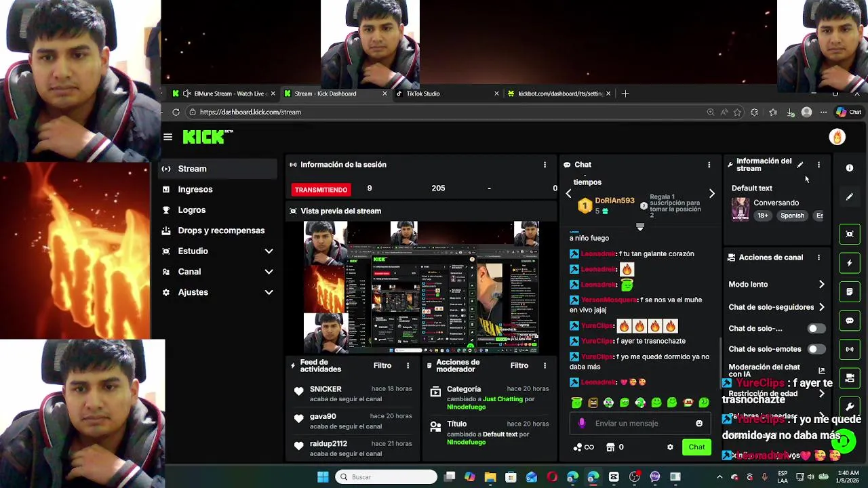Image resolution: width=868 pixels, height=488 pixels.
Task: Click the wrench icon in right sidebar
Action: (x=850, y=407)
